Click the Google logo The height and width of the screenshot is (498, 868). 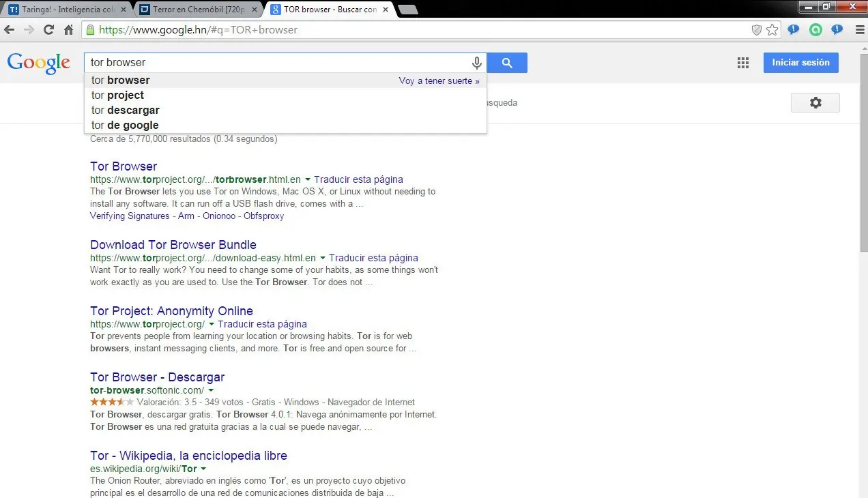point(39,63)
